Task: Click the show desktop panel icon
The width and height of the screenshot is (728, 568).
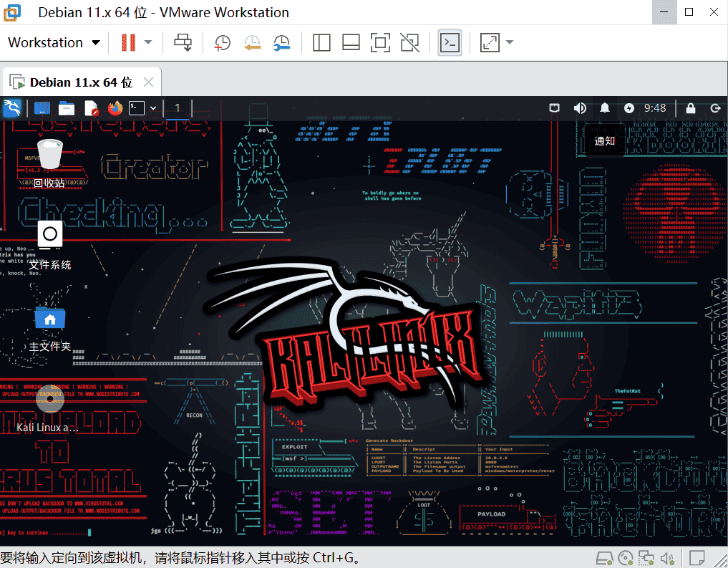Action: [42, 108]
